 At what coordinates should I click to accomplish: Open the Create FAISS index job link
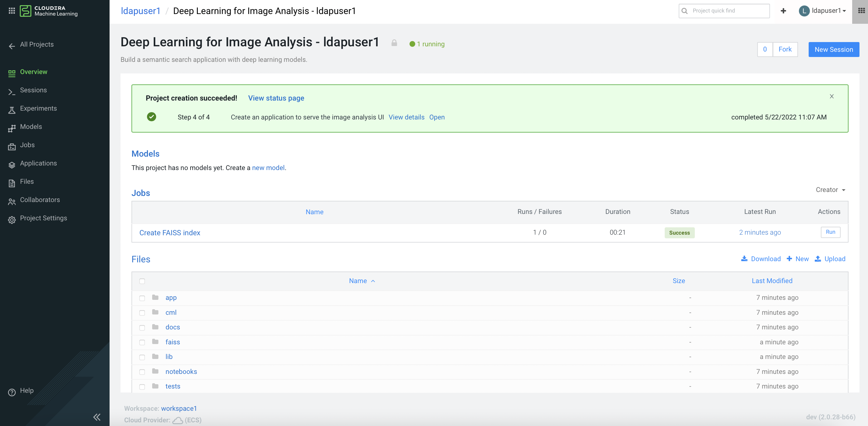click(x=170, y=233)
